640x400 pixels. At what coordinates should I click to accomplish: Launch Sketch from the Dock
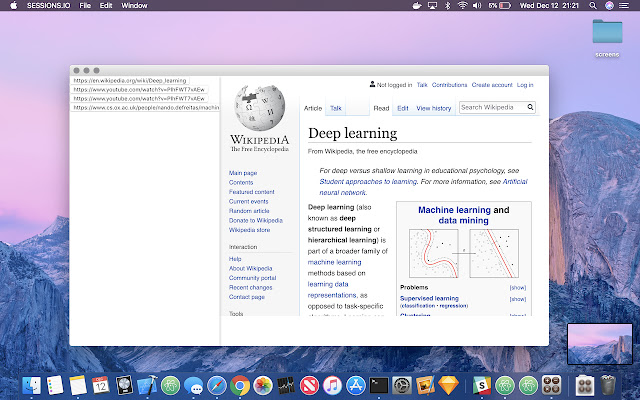pyautogui.click(x=449, y=385)
